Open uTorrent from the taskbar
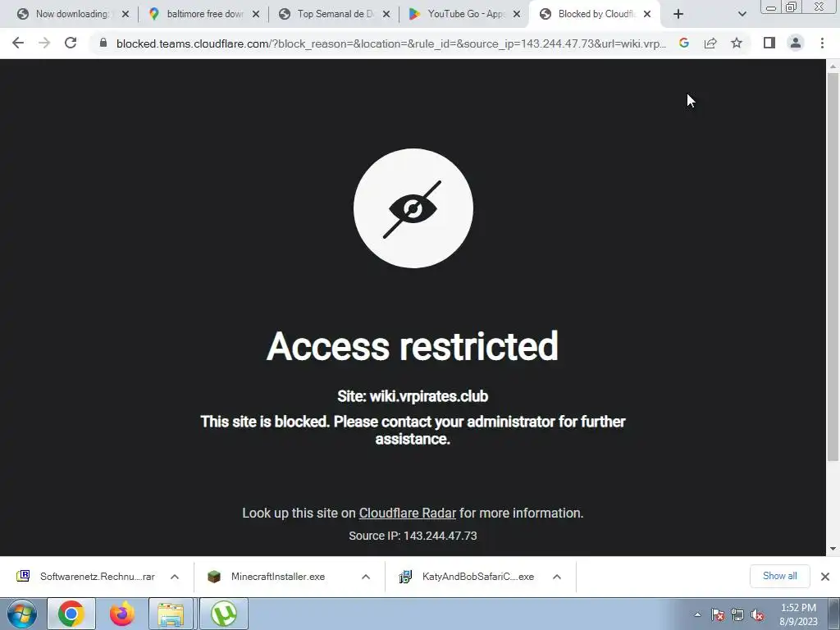The width and height of the screenshot is (840, 630). point(224,614)
